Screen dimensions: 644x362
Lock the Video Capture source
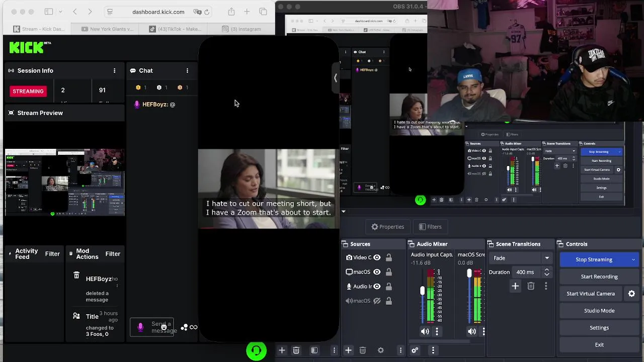388,257
